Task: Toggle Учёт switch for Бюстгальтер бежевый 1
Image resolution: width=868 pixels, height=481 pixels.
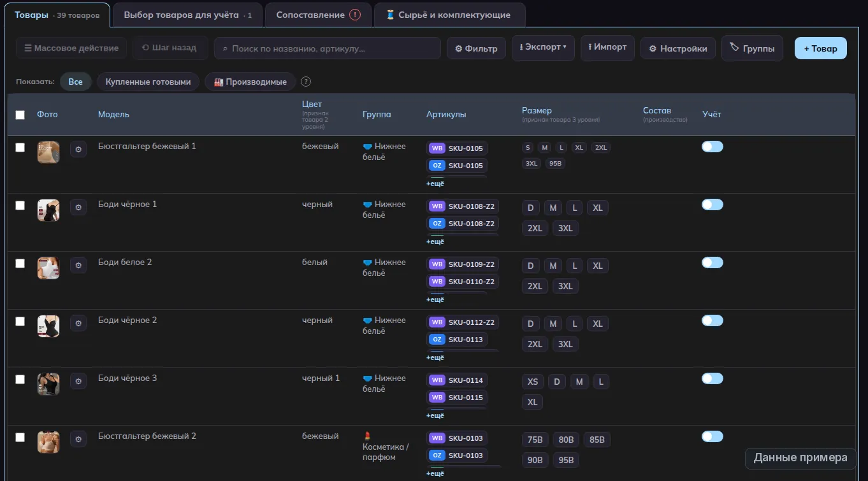Action: [x=712, y=147]
